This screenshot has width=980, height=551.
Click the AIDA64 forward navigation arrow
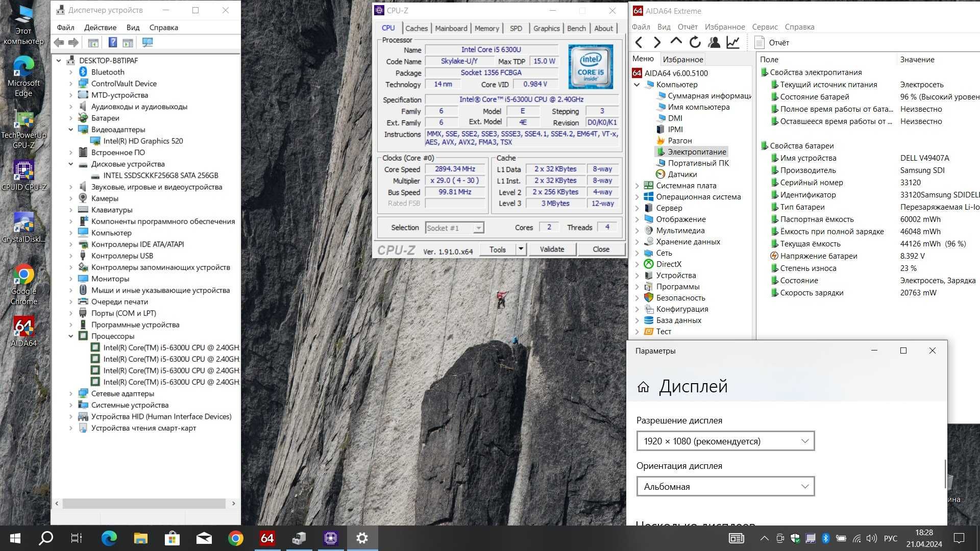tap(657, 42)
